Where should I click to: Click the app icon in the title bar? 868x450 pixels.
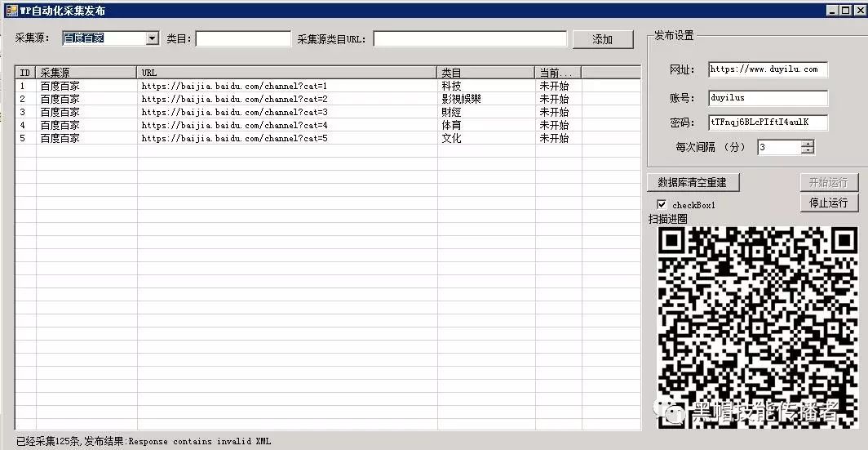11,10
